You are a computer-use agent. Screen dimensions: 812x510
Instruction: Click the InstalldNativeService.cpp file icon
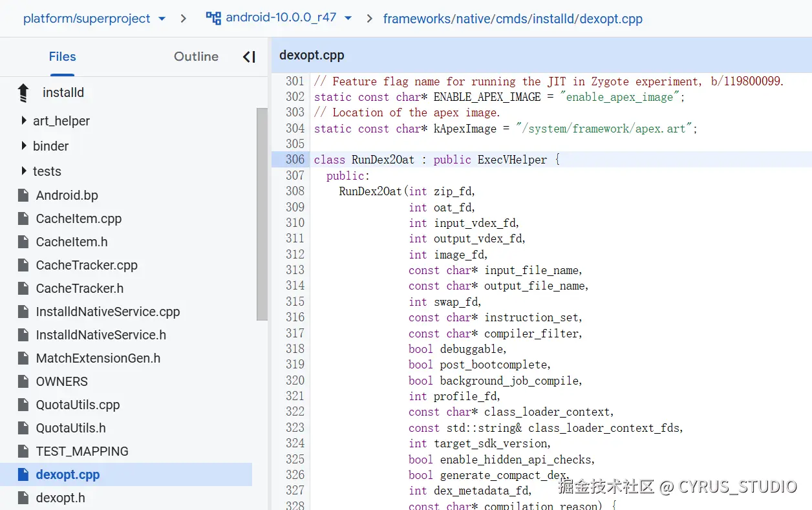coord(23,312)
